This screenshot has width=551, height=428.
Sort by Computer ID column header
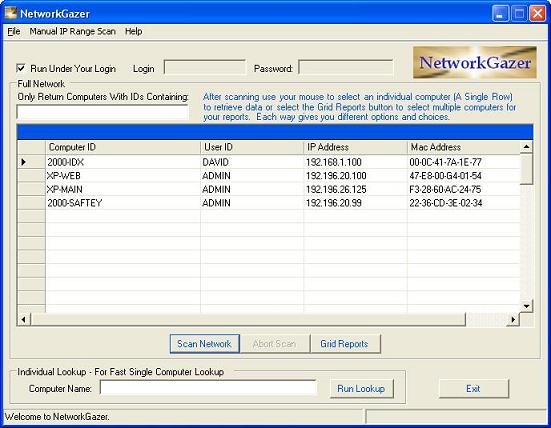[x=123, y=147]
